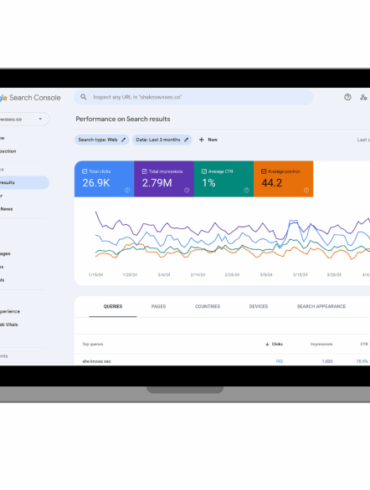This screenshot has height=490, width=370.
Task: Switch to the Queries tab
Action: (x=113, y=306)
